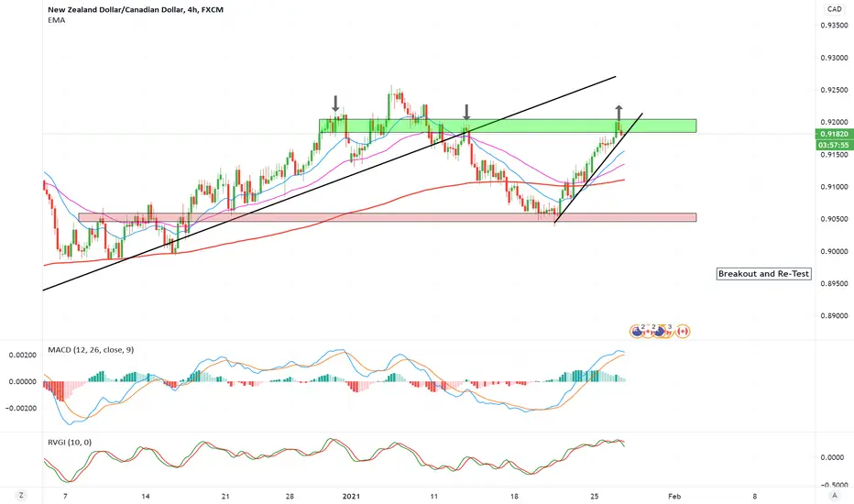Click the Feb label on time axis
Image resolution: width=854 pixels, height=504 pixels.
coord(674,497)
